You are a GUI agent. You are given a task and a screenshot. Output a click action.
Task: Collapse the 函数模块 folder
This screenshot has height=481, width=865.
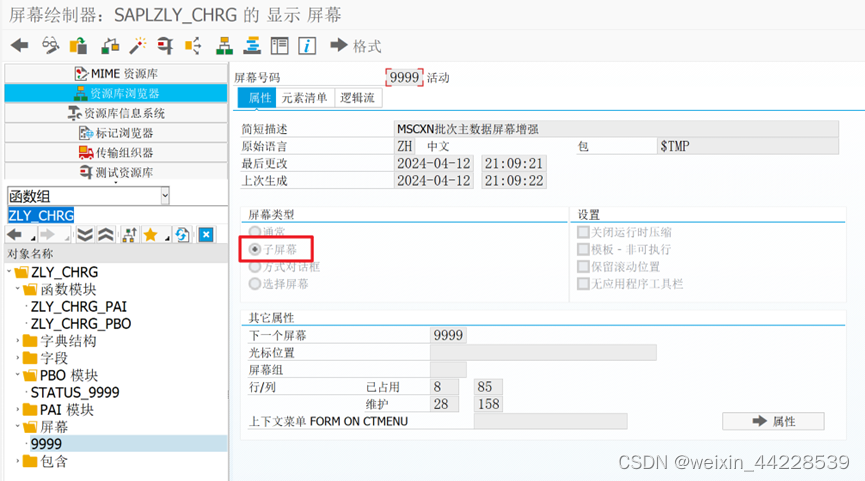18,288
